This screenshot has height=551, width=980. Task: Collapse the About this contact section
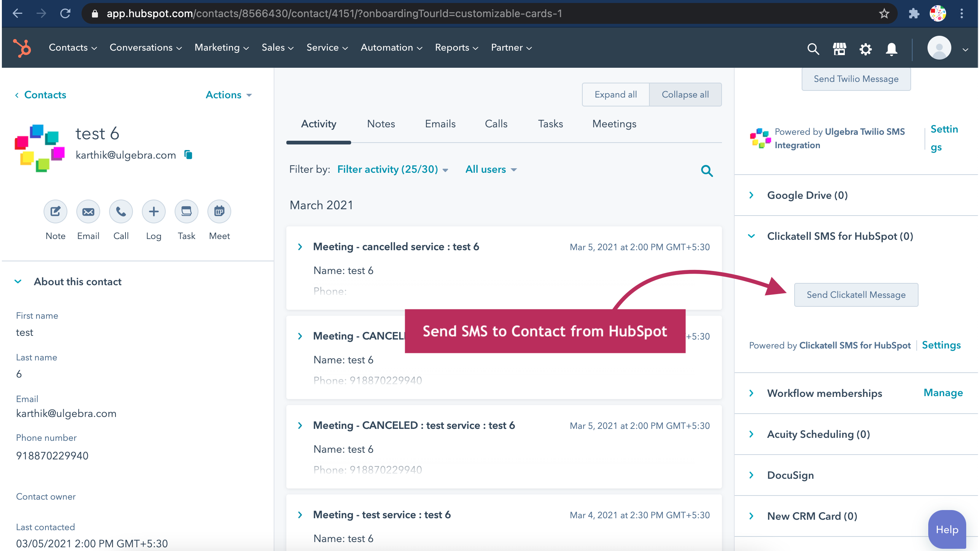point(18,281)
